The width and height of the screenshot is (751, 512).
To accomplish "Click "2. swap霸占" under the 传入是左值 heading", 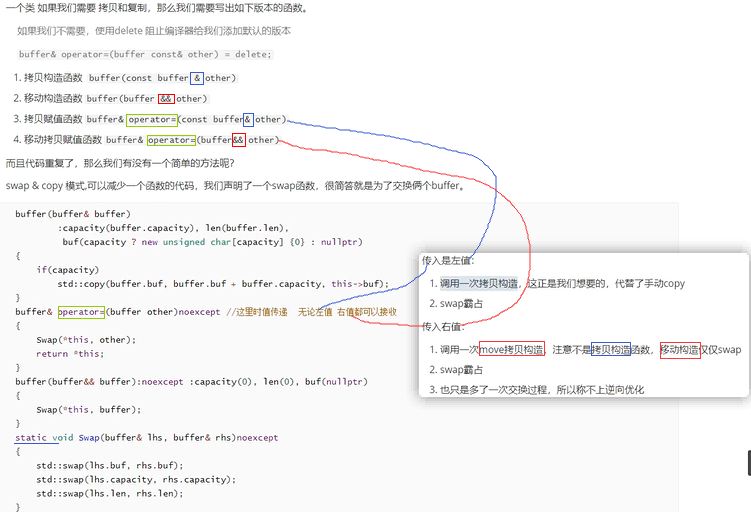I will point(456,303).
